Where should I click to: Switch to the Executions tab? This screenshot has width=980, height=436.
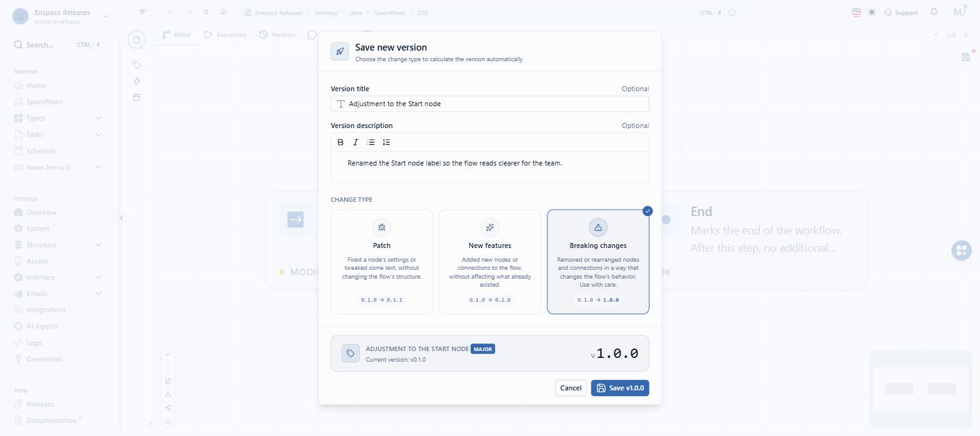coord(226,35)
